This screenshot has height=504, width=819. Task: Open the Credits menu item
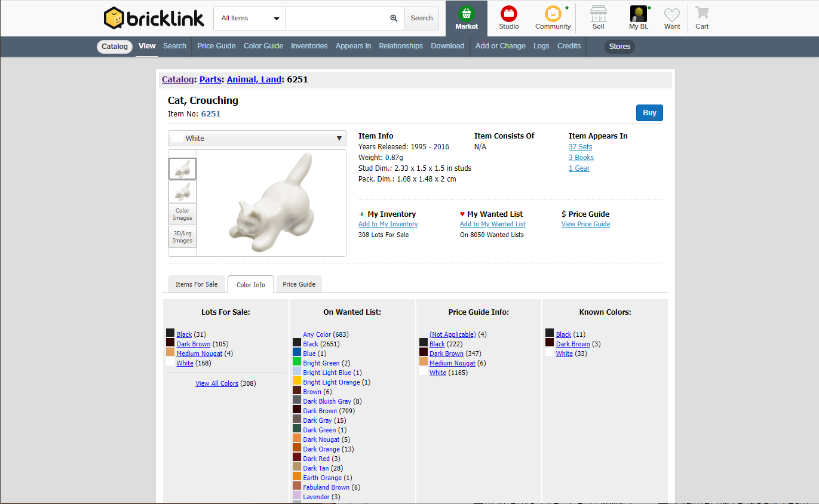pos(569,46)
